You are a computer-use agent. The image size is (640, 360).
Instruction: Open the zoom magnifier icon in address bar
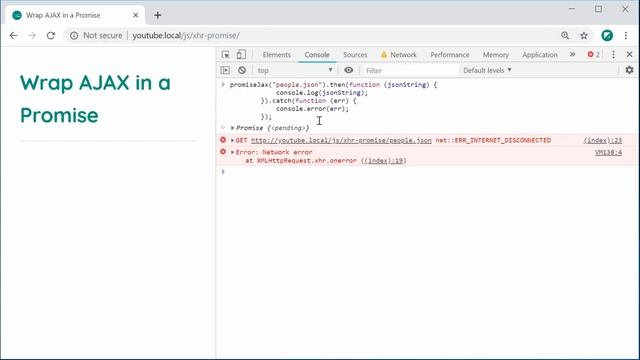tap(565, 36)
